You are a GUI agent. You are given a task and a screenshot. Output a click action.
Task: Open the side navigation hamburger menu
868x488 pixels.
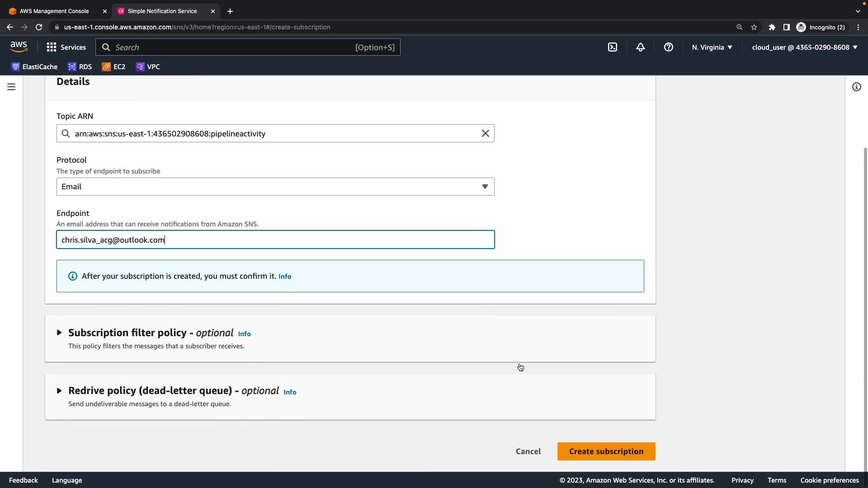(11, 87)
